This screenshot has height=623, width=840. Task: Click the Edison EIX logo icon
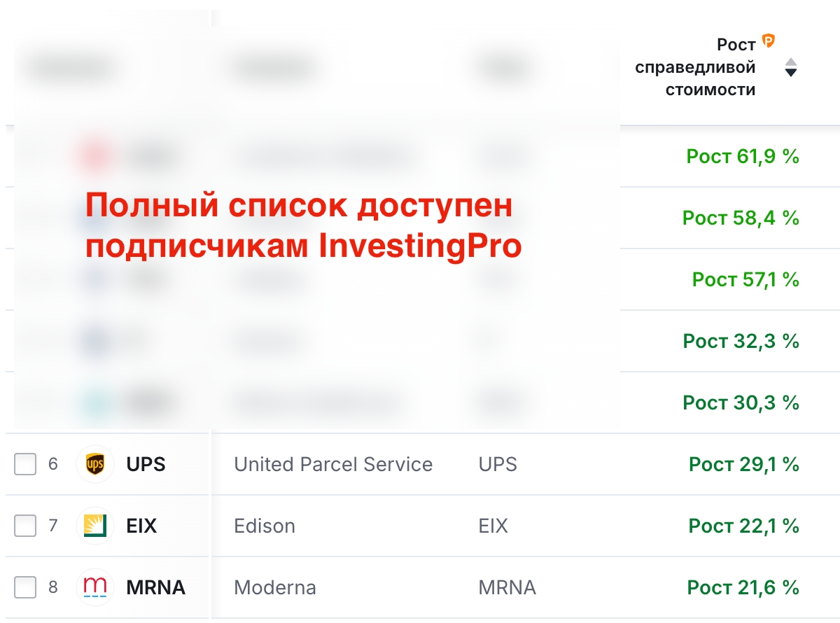point(94,526)
